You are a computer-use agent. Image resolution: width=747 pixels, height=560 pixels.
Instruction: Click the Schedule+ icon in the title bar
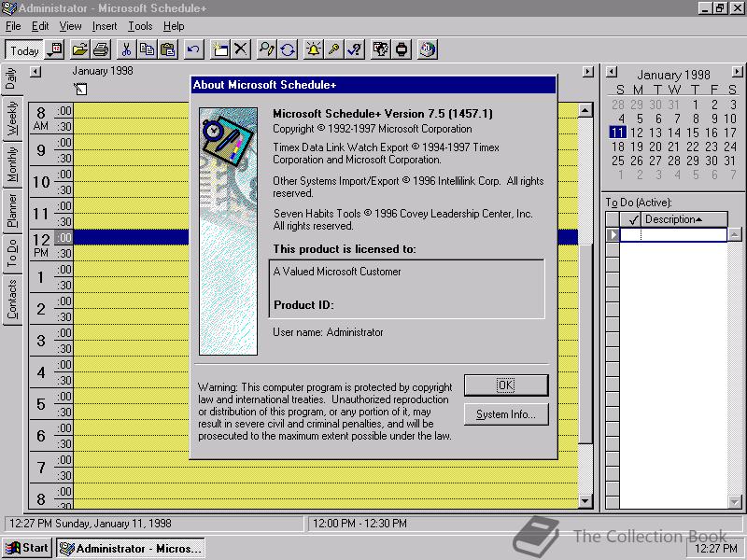pyautogui.click(x=8, y=8)
